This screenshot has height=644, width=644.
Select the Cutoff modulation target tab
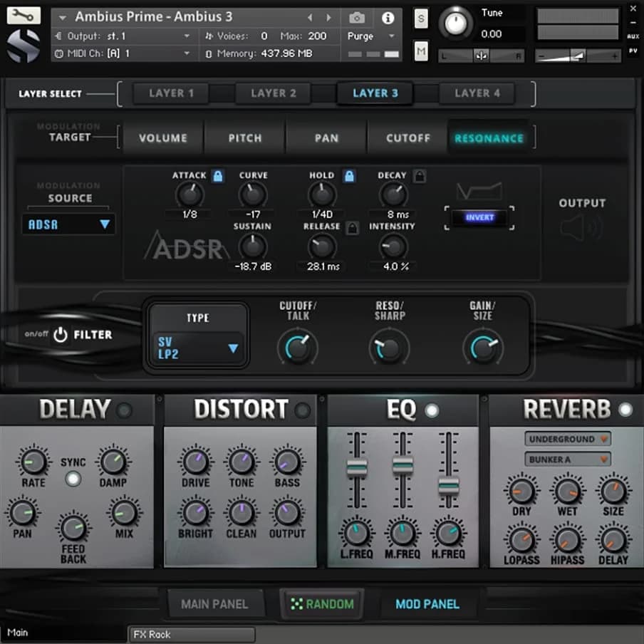click(407, 138)
